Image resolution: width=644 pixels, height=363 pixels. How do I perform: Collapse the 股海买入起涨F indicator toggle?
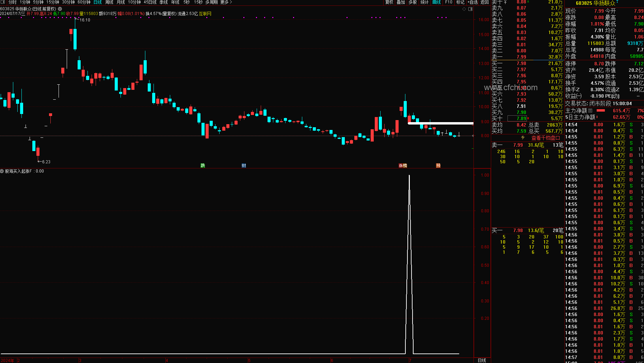tap(2, 171)
